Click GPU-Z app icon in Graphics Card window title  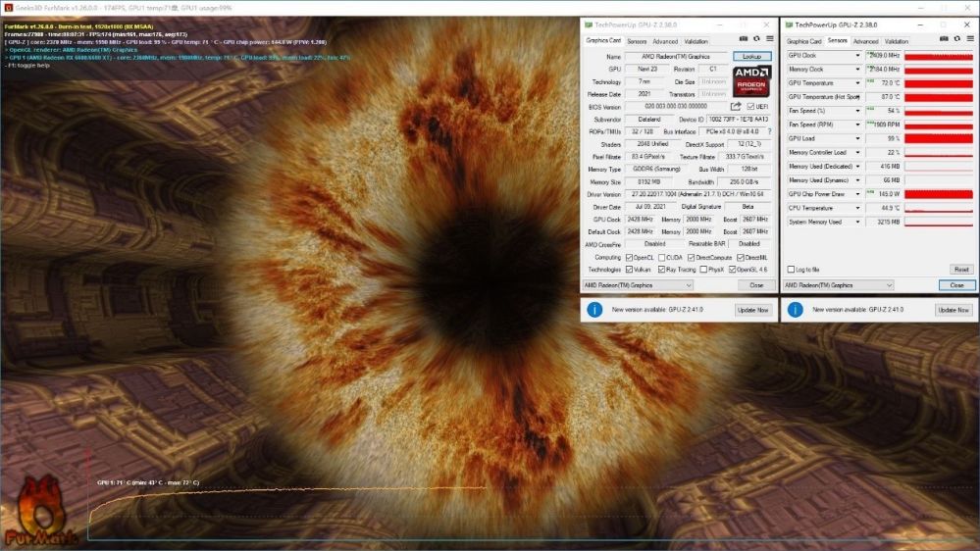[589, 25]
